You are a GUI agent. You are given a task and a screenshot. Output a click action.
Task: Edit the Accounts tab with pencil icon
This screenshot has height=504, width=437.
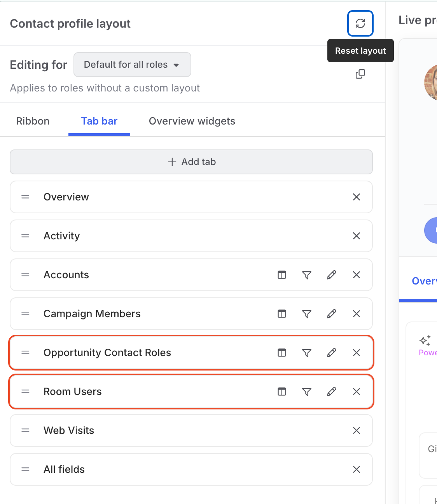pos(332,275)
